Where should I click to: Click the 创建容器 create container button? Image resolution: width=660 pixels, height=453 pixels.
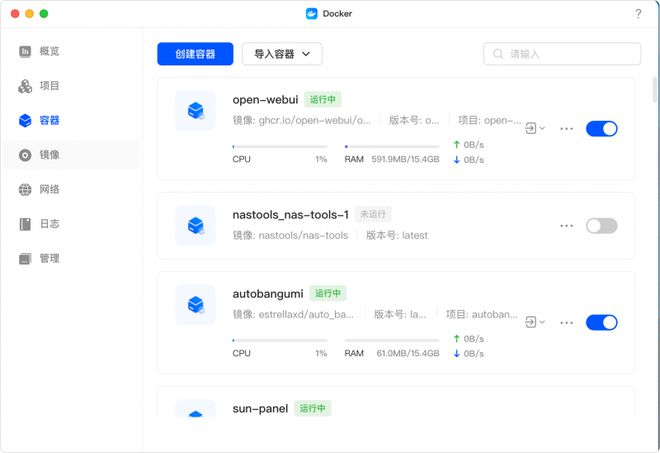coord(195,54)
